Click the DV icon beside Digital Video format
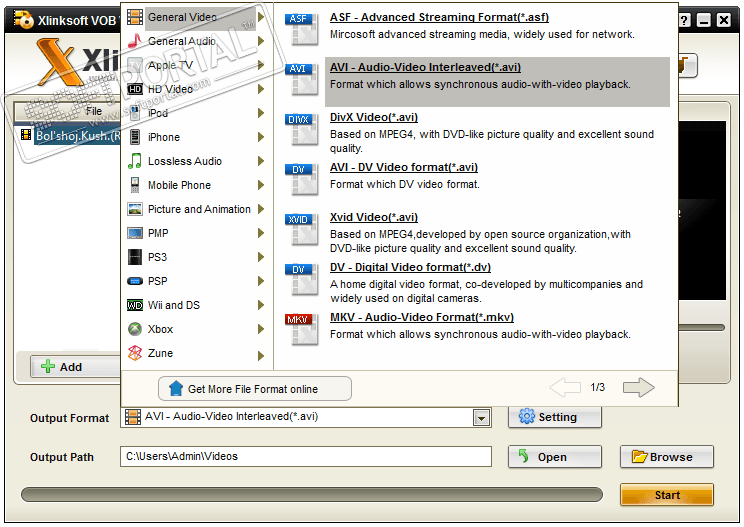 (x=301, y=279)
